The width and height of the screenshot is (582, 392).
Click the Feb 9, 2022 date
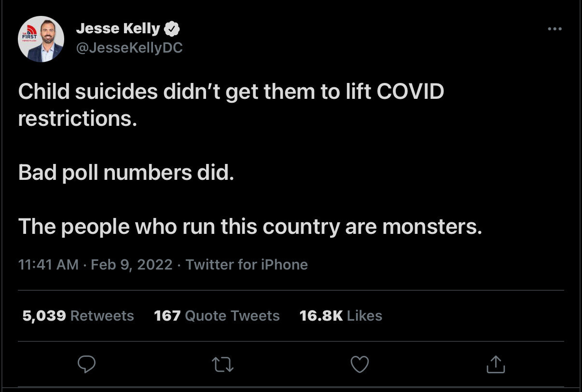click(x=131, y=265)
